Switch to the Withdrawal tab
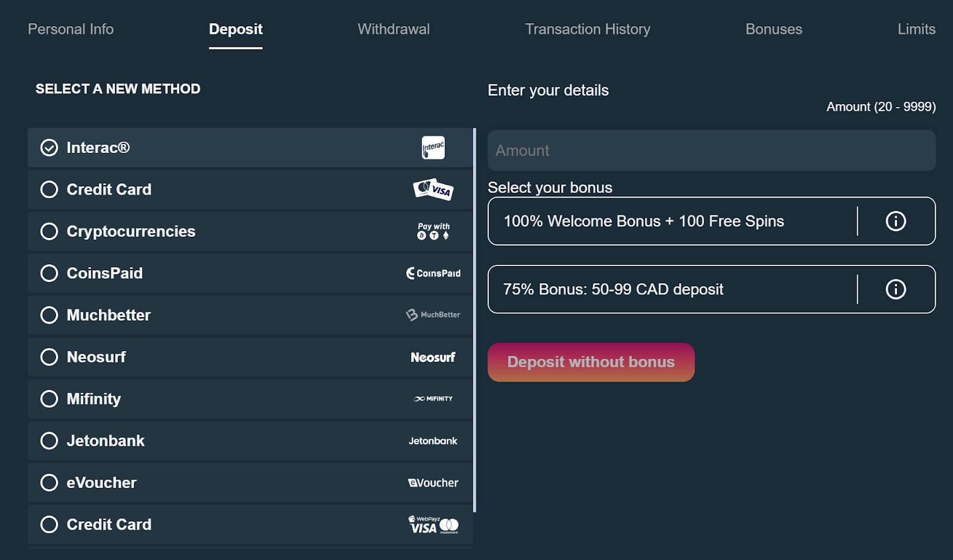953x560 pixels. (x=394, y=29)
